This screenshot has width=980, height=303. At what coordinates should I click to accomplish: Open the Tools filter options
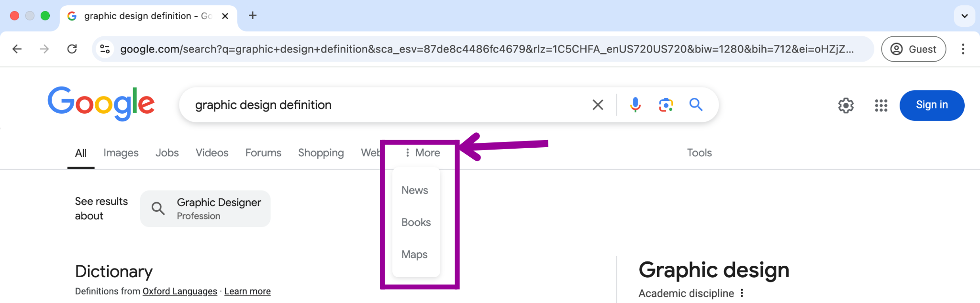point(699,153)
